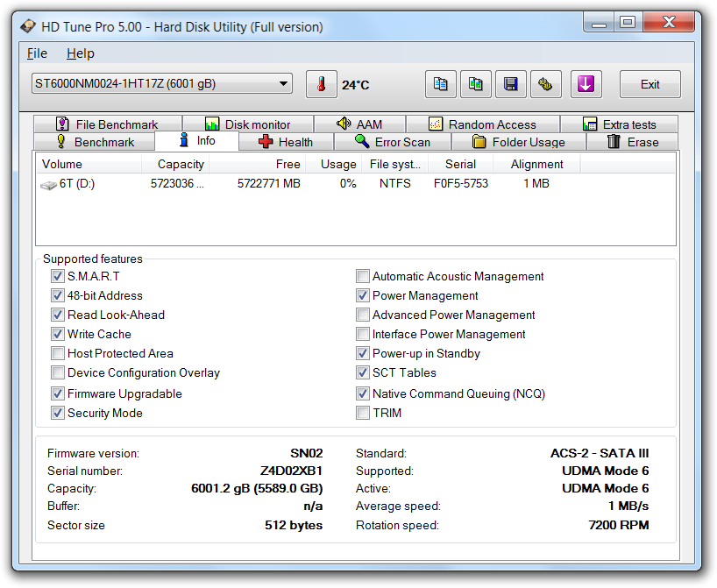Toggle Native Command Queuing (NCQ) checkbox
The width and height of the screenshot is (717, 588).
363,394
